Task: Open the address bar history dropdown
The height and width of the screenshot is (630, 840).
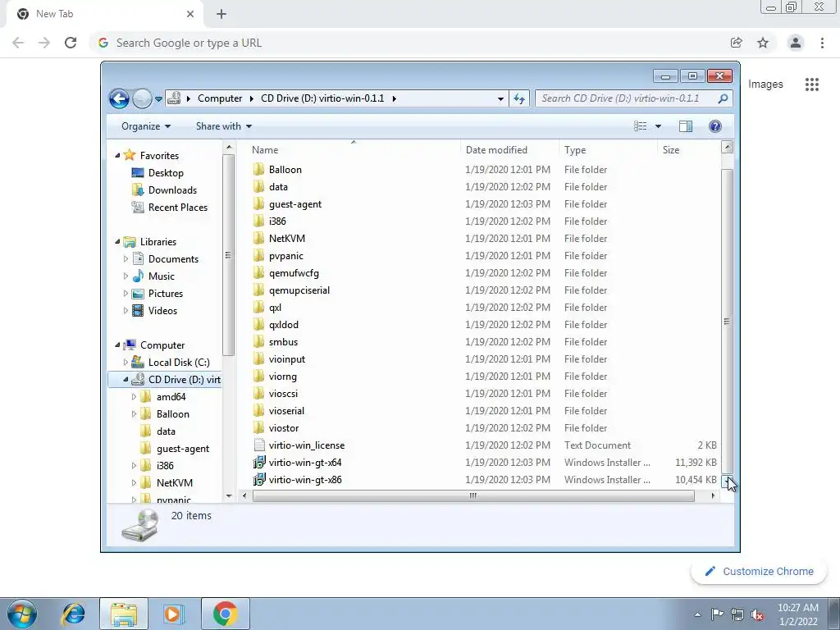Action: tap(500, 99)
